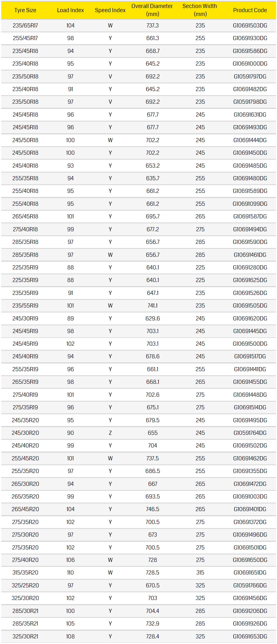This screenshot has height=644, width=277.
Task: Click the Product Code column header
Action: [x=250, y=10]
